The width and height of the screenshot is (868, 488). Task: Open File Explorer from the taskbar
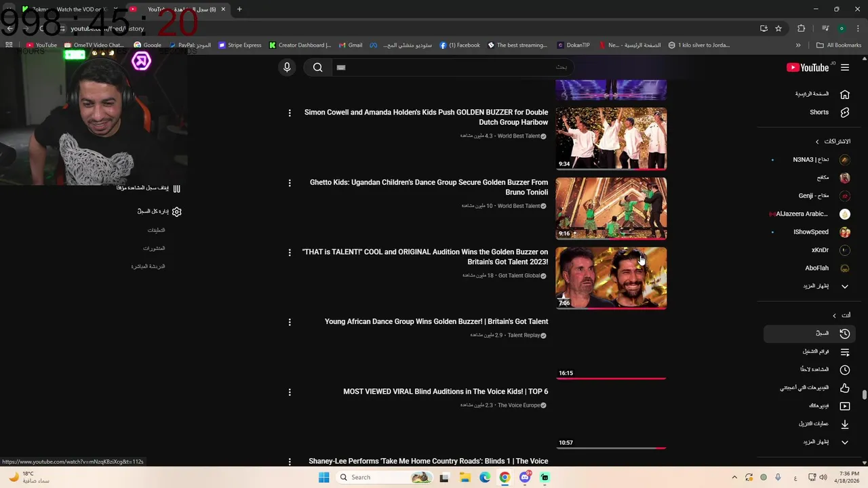[x=465, y=477]
